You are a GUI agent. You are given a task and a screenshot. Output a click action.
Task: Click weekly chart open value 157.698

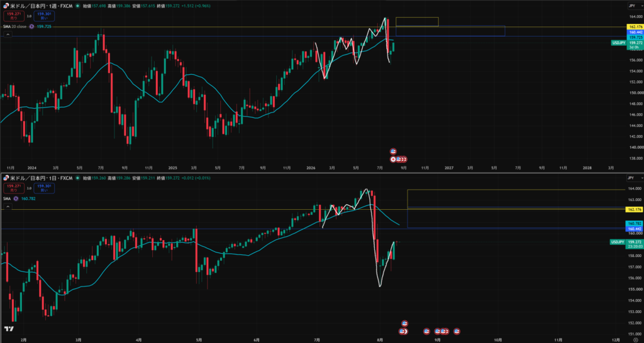pos(99,6)
